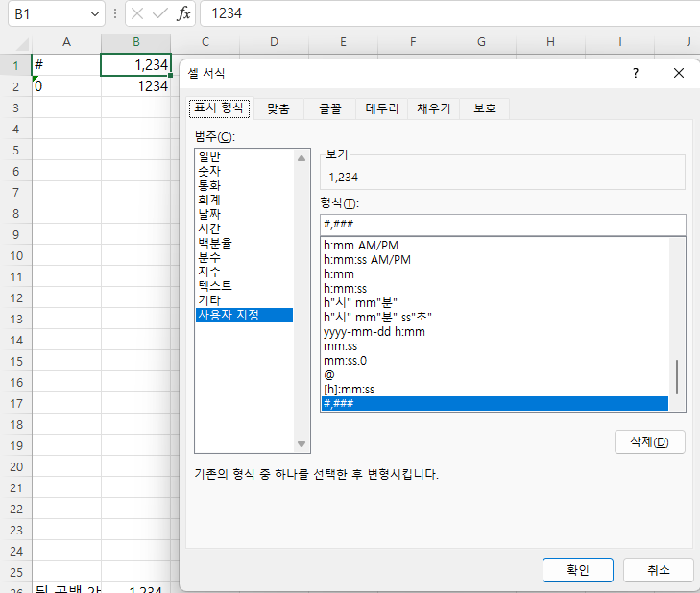The width and height of the screenshot is (700, 593).
Task: Select category 시간
Action: click(244, 228)
